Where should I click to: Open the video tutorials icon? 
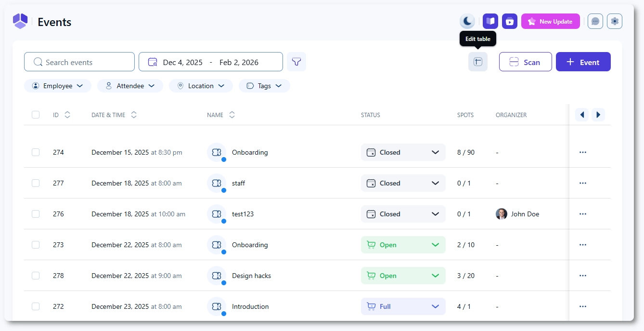click(509, 21)
